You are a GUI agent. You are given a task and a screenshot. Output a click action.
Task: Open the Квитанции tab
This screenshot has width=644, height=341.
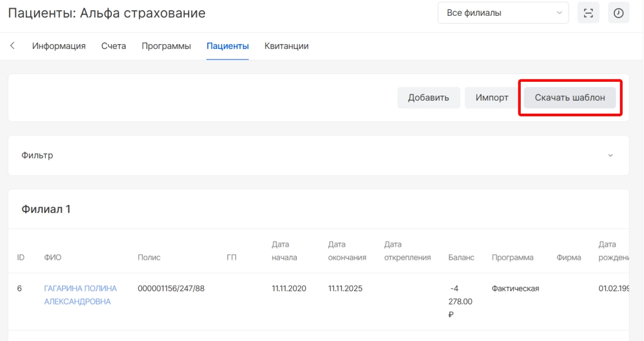click(286, 46)
